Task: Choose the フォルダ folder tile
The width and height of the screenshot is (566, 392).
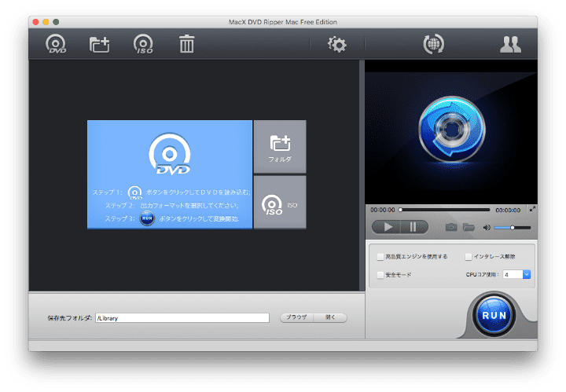Action: coord(280,147)
